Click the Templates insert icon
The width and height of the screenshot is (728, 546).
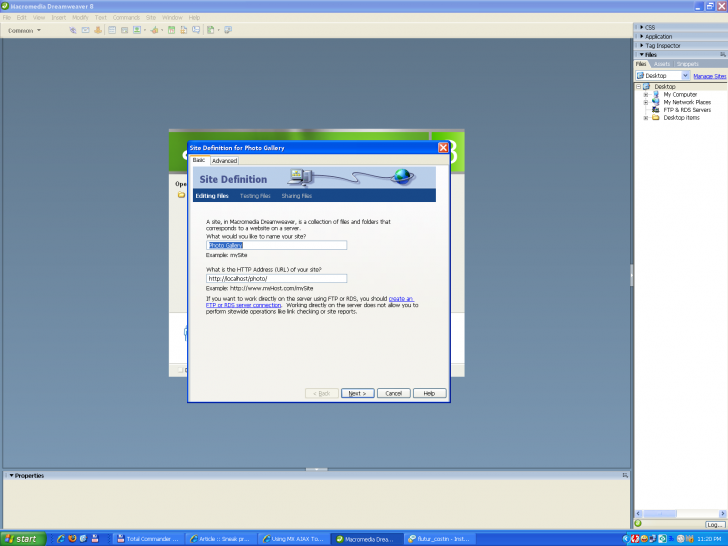click(210, 30)
